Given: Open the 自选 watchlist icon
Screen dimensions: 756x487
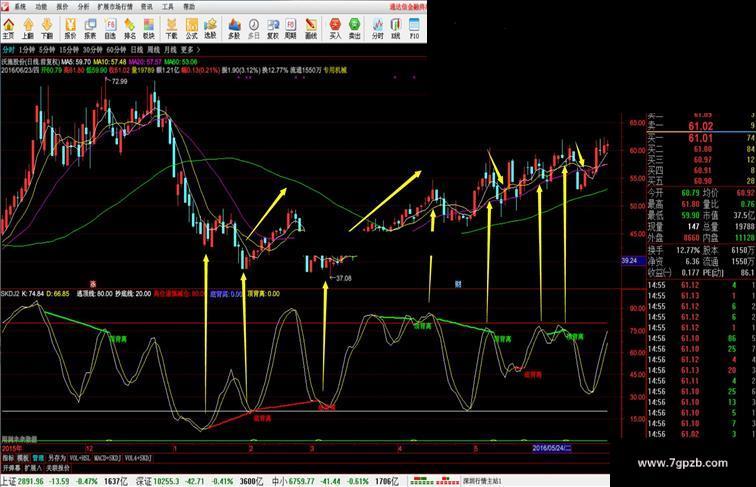Looking at the screenshot, I should coord(110,28).
